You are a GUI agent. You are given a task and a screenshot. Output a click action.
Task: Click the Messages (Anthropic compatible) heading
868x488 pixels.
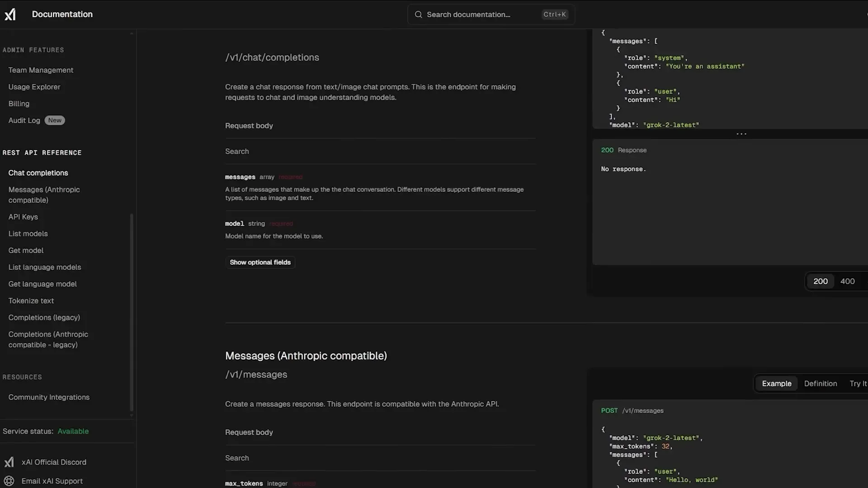[306, 356]
